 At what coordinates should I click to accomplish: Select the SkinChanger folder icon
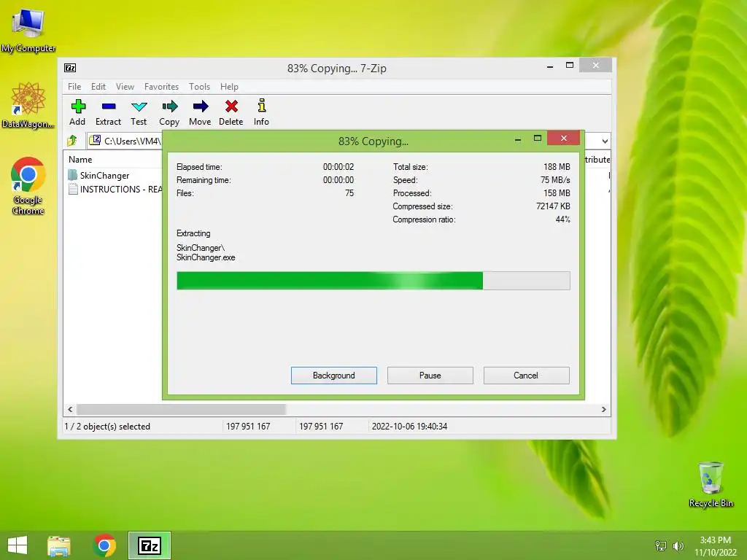click(x=72, y=175)
